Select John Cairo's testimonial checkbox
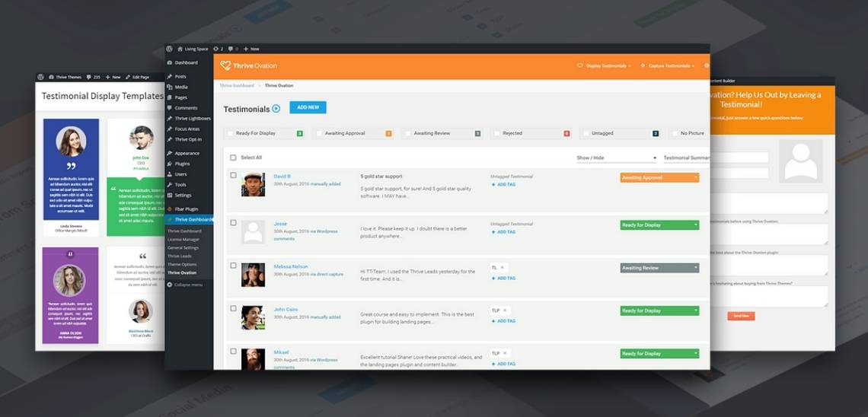Image resolution: width=868 pixels, height=417 pixels. pyautogui.click(x=233, y=308)
